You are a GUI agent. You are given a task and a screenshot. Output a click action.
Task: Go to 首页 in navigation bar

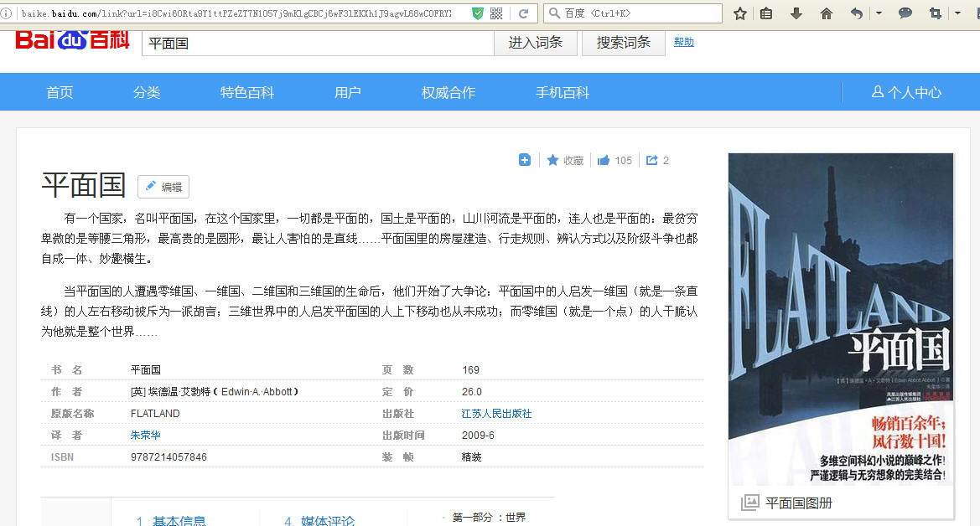point(60,92)
